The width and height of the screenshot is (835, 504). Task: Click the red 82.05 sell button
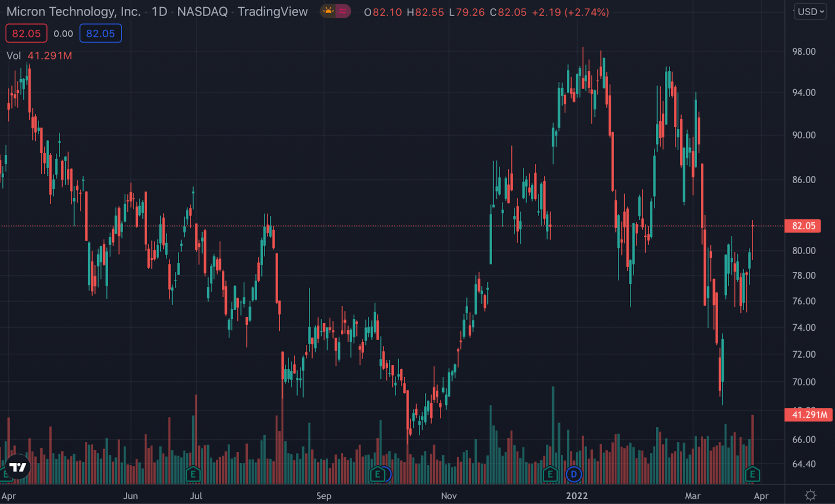click(x=26, y=33)
